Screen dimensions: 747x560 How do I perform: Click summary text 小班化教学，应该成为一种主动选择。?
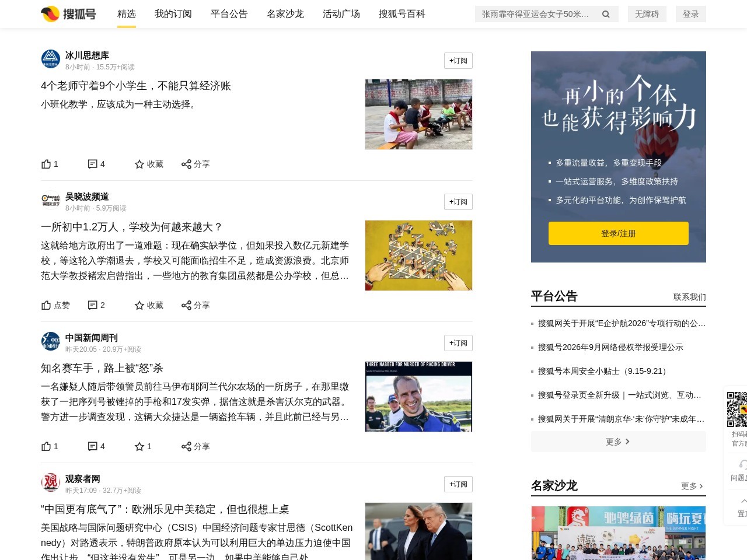pyautogui.click(x=120, y=104)
